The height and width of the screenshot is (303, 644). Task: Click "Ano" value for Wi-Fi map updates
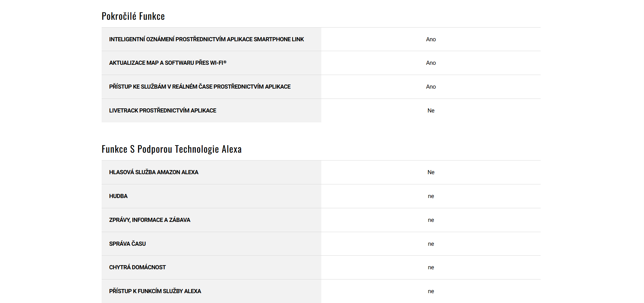click(x=431, y=63)
